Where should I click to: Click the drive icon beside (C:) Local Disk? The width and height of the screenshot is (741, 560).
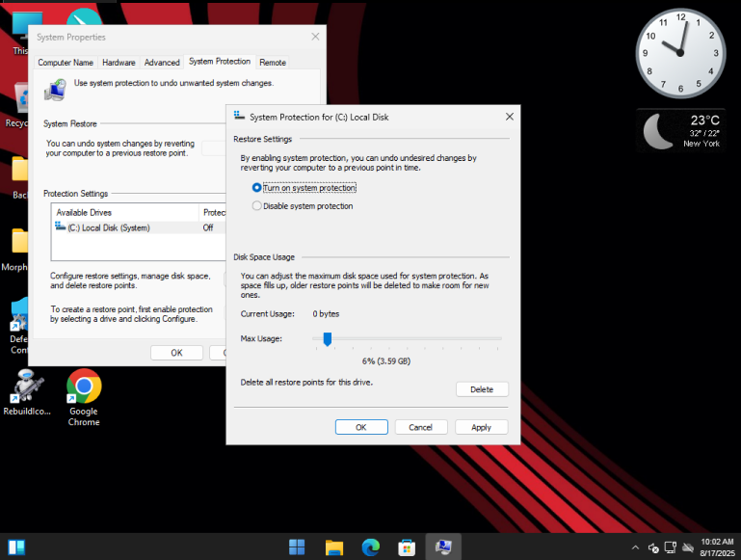click(60, 227)
